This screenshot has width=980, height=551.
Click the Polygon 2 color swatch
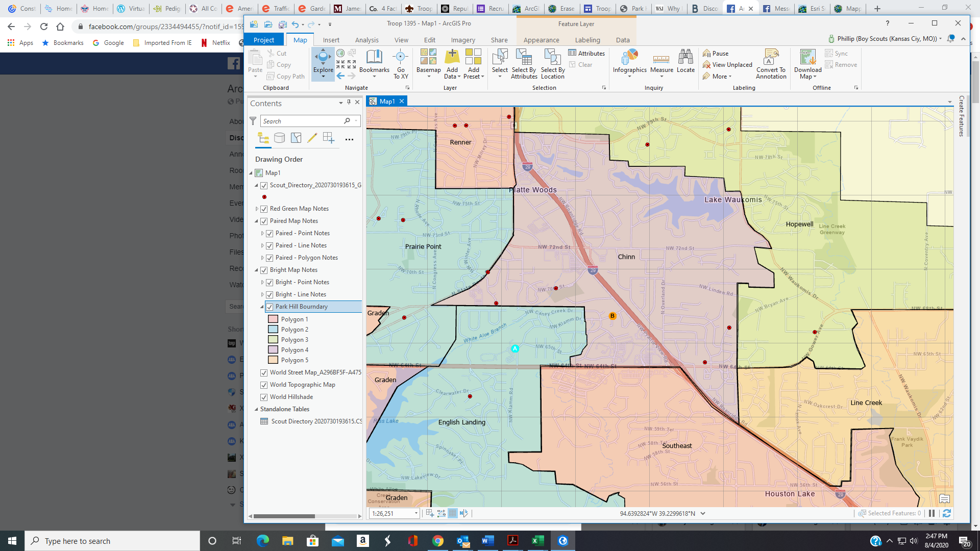coord(273,330)
